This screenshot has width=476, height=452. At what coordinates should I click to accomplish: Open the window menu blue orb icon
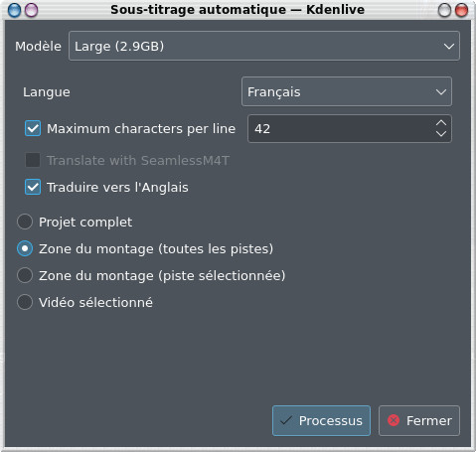[x=14, y=10]
